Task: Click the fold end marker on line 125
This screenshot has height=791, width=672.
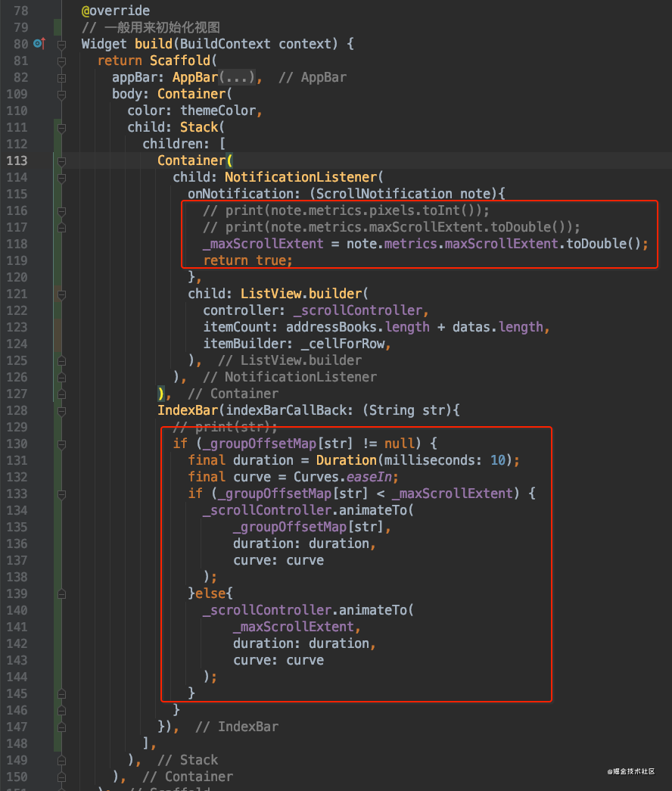Action: tap(61, 361)
